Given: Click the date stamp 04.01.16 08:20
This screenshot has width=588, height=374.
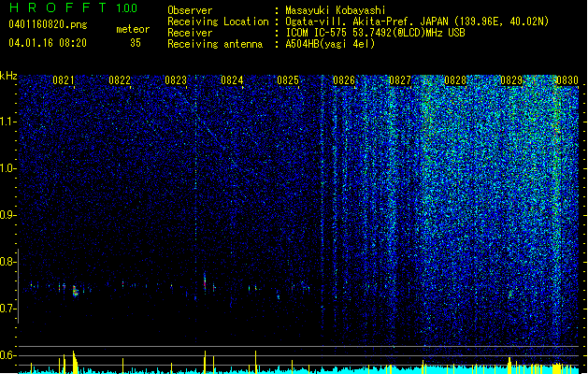Looking at the screenshot, I should (x=48, y=43).
